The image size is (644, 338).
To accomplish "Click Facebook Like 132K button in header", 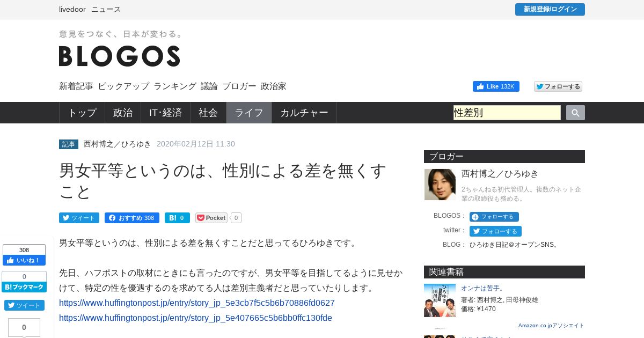I will point(496,86).
